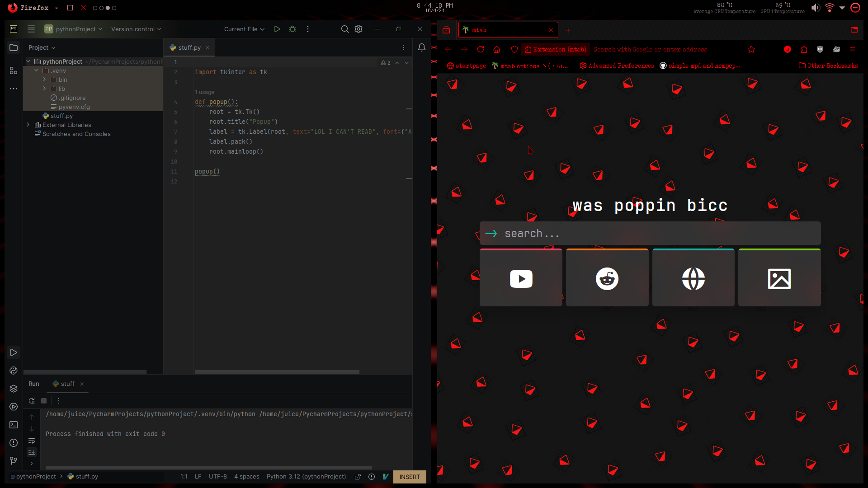Open the Firefox hamburger menu
Image resolution: width=868 pixels, height=488 pixels.
(x=853, y=49)
